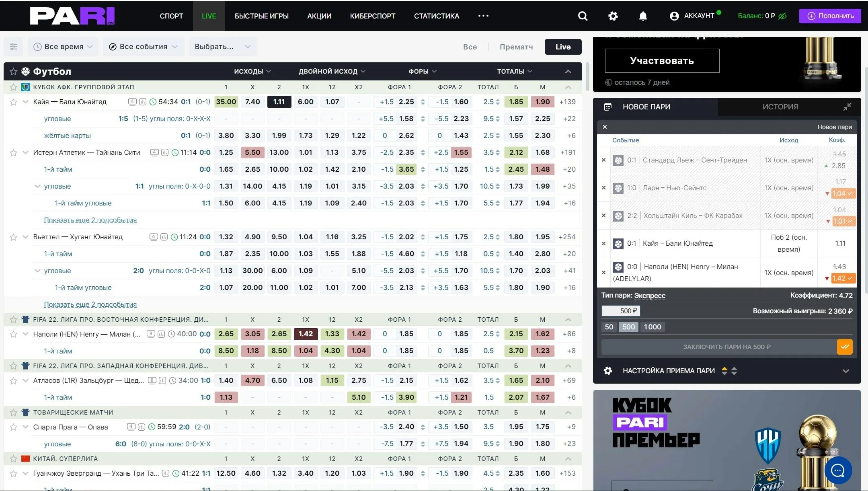The image size is (868, 491).
Task: Remove Наполи (HEN) Henry – Милан bet
Action: (603, 273)
